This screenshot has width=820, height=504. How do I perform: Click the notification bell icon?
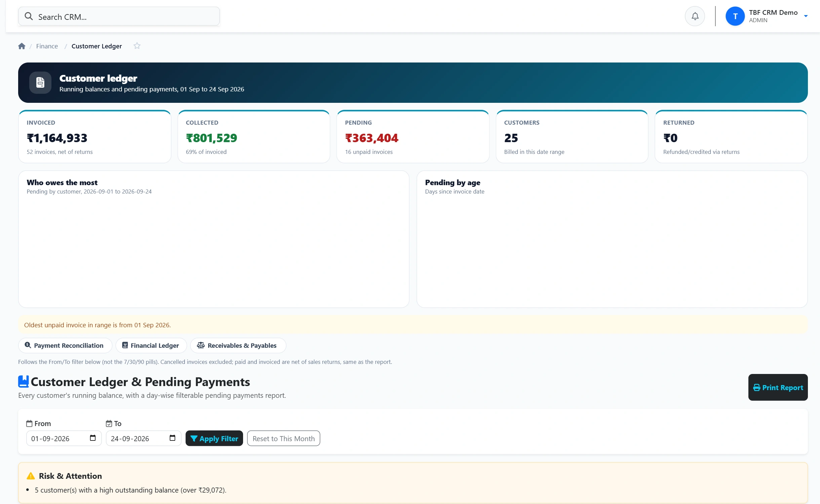pyautogui.click(x=695, y=16)
